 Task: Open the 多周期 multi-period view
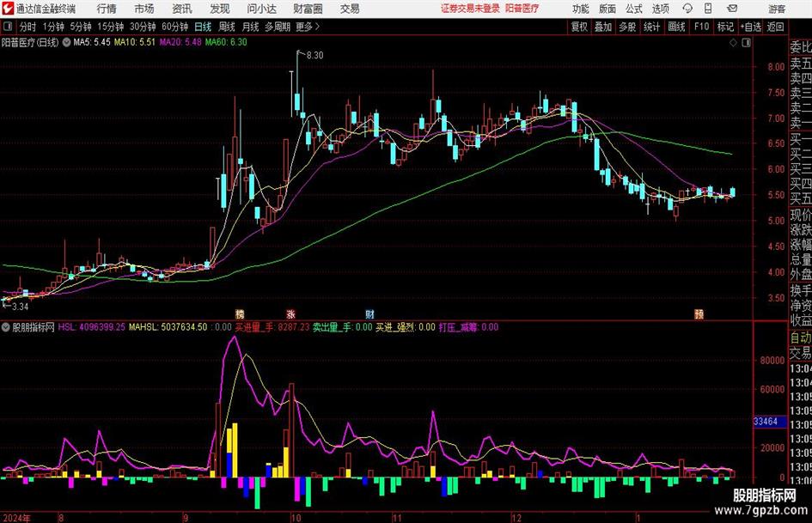[278, 27]
